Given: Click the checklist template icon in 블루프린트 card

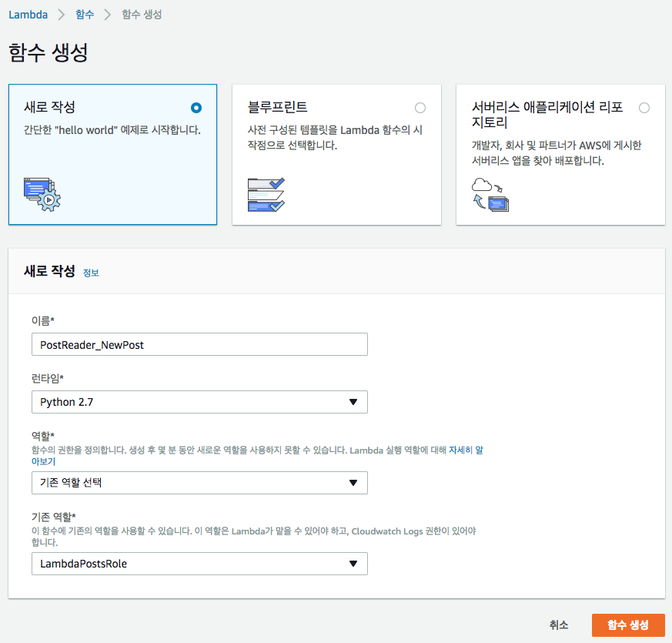Looking at the screenshot, I should pyautogui.click(x=266, y=195).
